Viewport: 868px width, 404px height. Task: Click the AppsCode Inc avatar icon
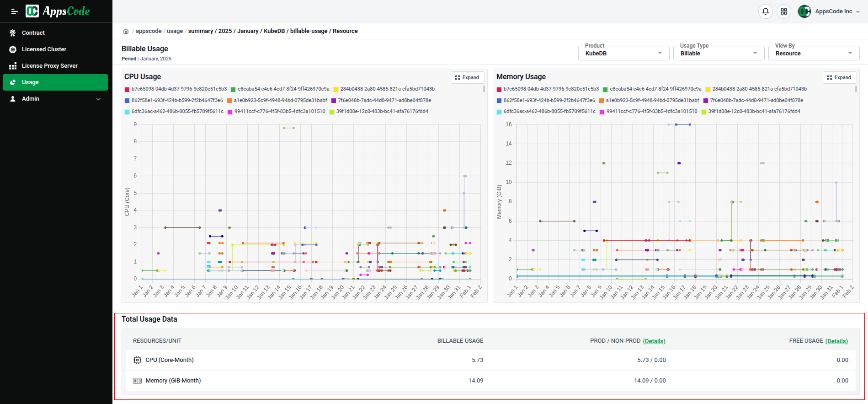[x=804, y=11]
